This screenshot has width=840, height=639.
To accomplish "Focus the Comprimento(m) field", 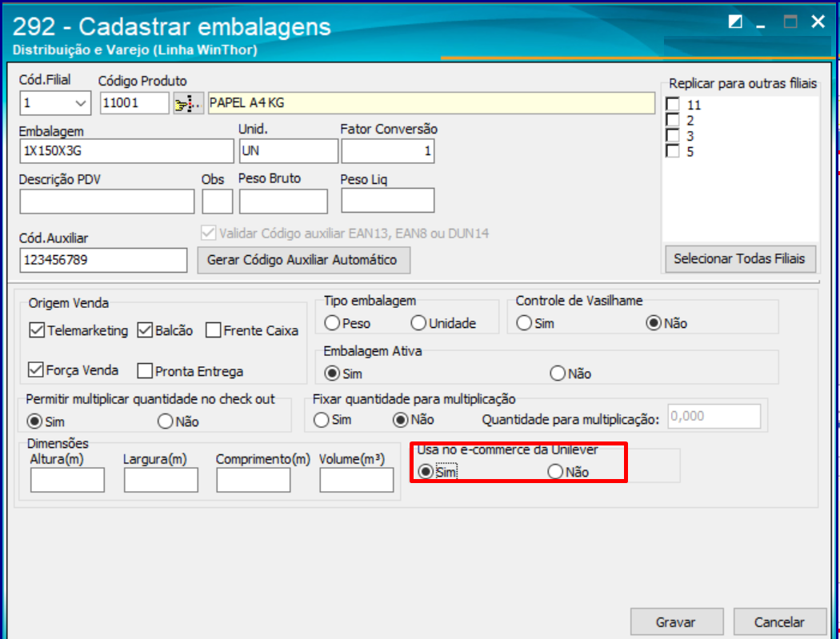I will (254, 480).
